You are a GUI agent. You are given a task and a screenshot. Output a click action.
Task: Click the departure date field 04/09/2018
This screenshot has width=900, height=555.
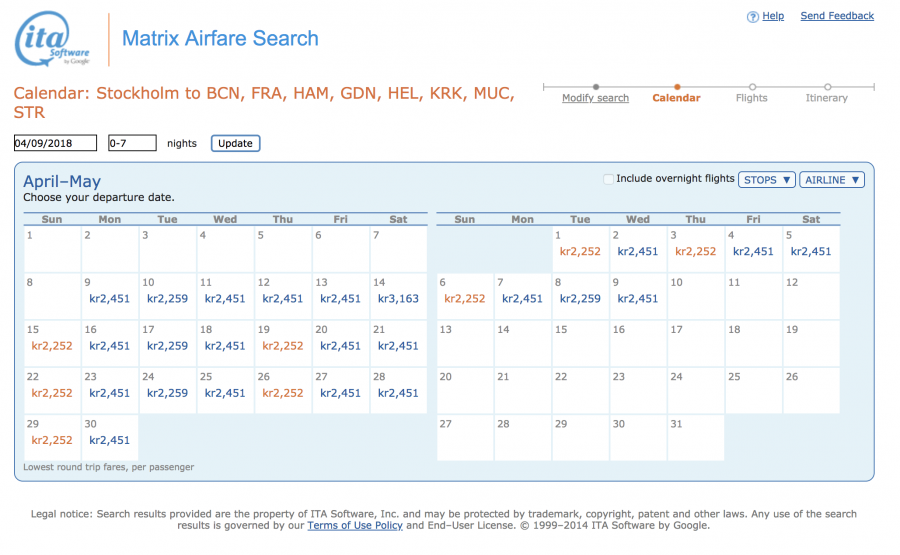pyautogui.click(x=55, y=143)
